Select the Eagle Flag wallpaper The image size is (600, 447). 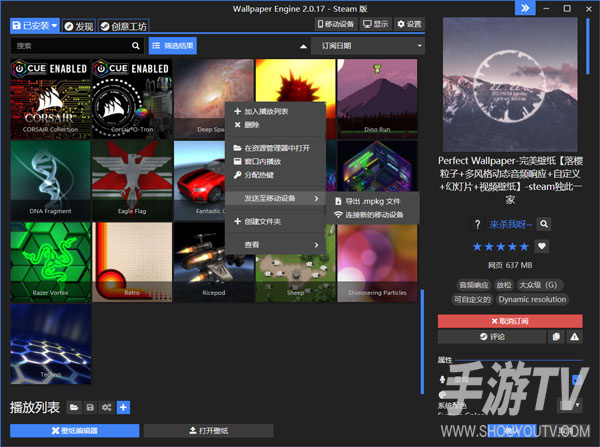tap(132, 180)
